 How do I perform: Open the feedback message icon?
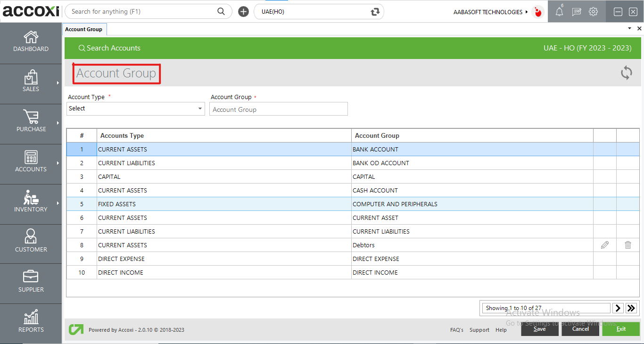576,11
